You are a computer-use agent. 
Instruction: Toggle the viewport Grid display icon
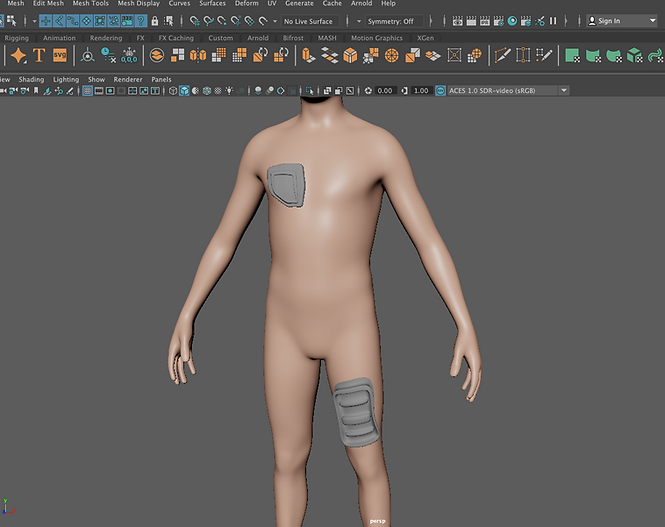click(87, 90)
